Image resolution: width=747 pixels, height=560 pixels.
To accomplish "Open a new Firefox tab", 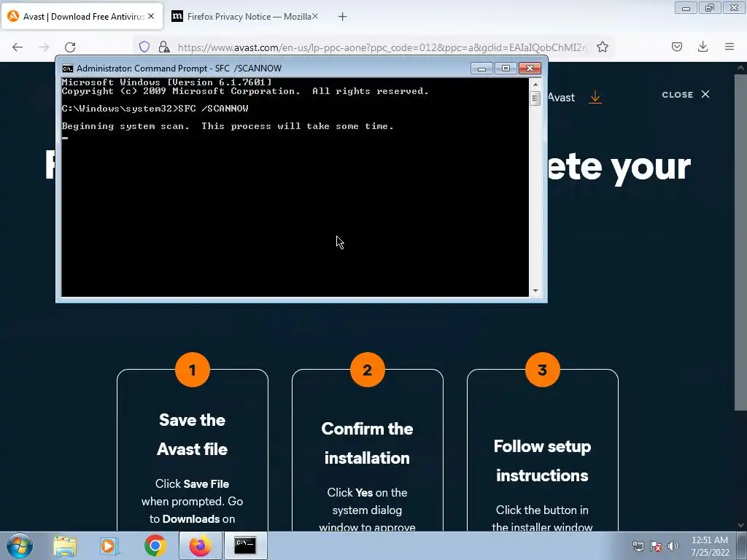I will click(x=343, y=17).
